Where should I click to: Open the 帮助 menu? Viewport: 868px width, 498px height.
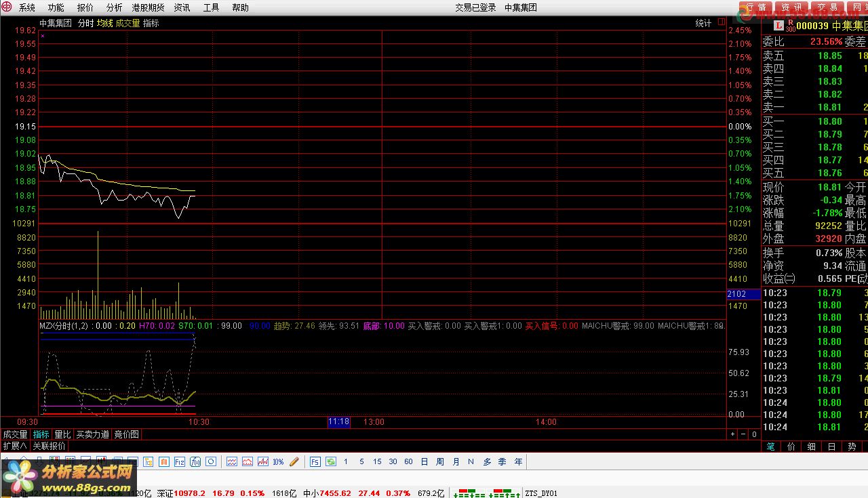click(240, 7)
